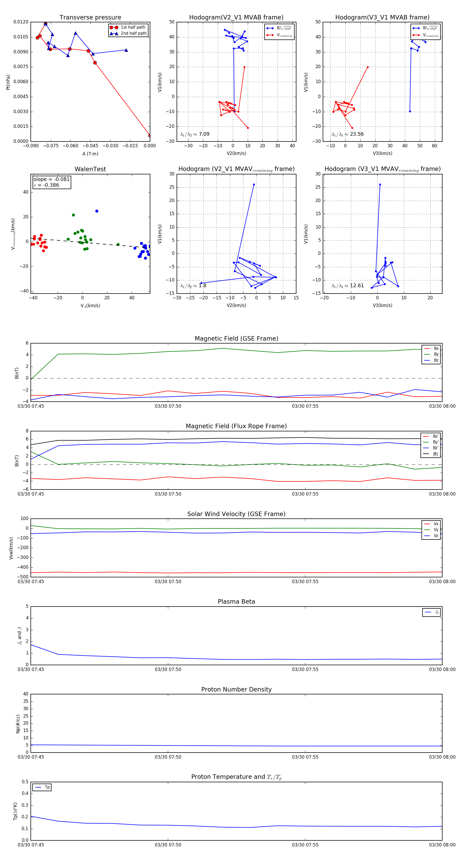Click the λ1/λ2 ≈ 1.8 label
The width and height of the screenshot is (473, 868).
click(193, 286)
